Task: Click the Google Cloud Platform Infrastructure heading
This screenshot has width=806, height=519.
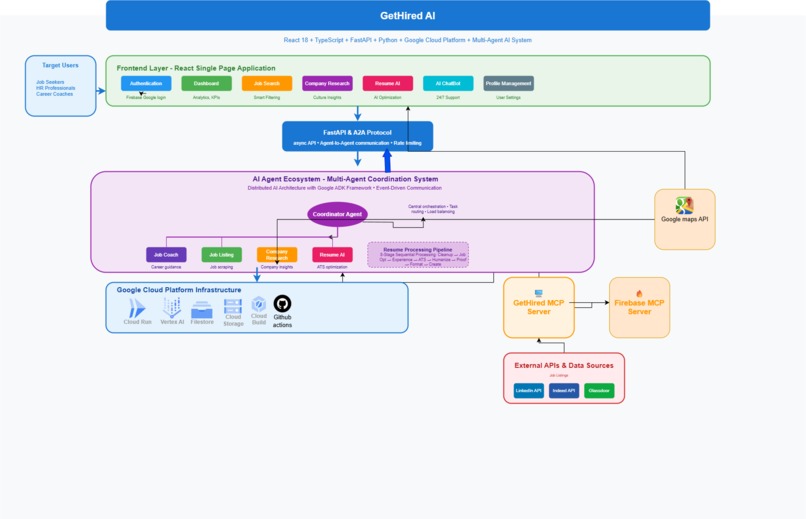Action: [179, 290]
